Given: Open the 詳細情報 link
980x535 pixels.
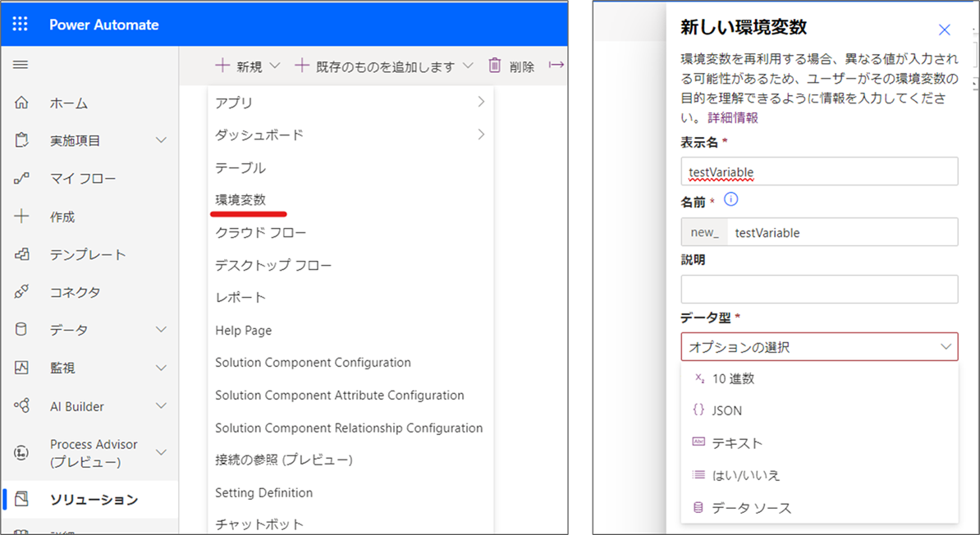Looking at the screenshot, I should (x=732, y=117).
